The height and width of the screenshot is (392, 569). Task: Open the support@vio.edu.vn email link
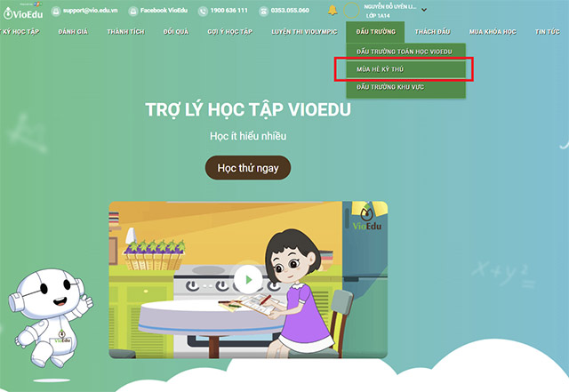91,11
